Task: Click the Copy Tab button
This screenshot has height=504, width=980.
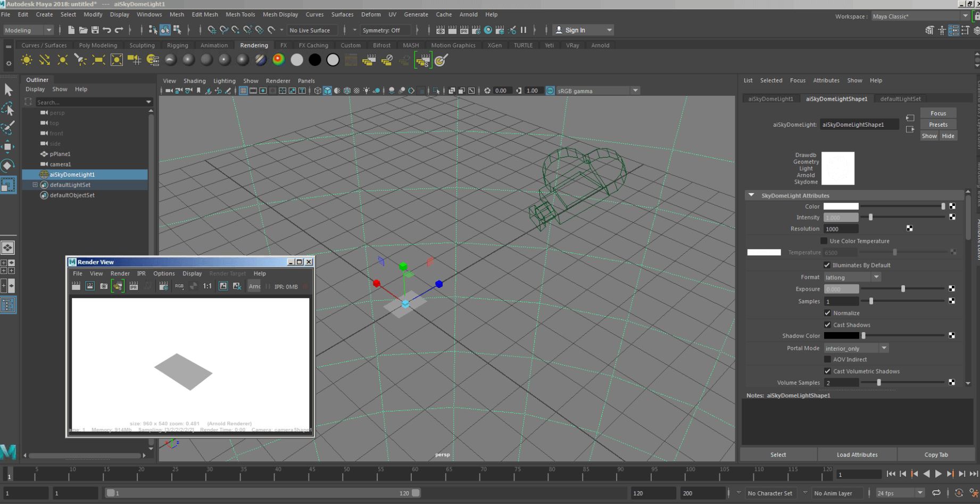Action: coord(936,455)
